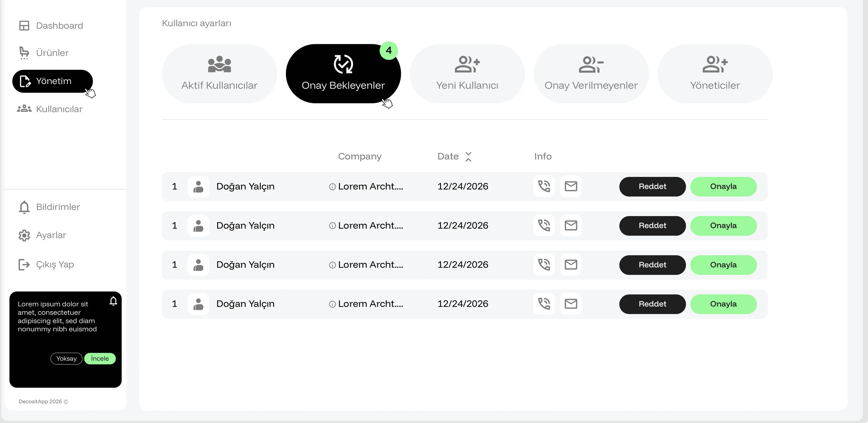Click mail icon in third user row
Viewport: 868px width, 423px height.
pyautogui.click(x=571, y=264)
